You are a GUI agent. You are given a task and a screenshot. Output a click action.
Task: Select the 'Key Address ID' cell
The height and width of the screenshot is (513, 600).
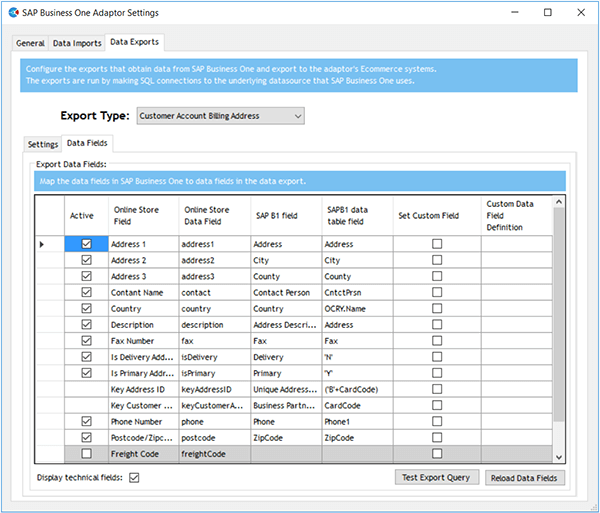(143, 389)
